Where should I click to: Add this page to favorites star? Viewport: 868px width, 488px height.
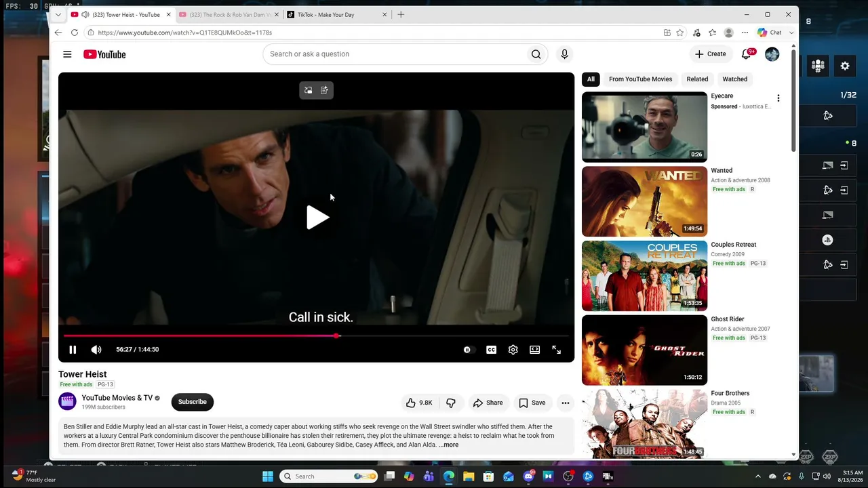tap(679, 33)
